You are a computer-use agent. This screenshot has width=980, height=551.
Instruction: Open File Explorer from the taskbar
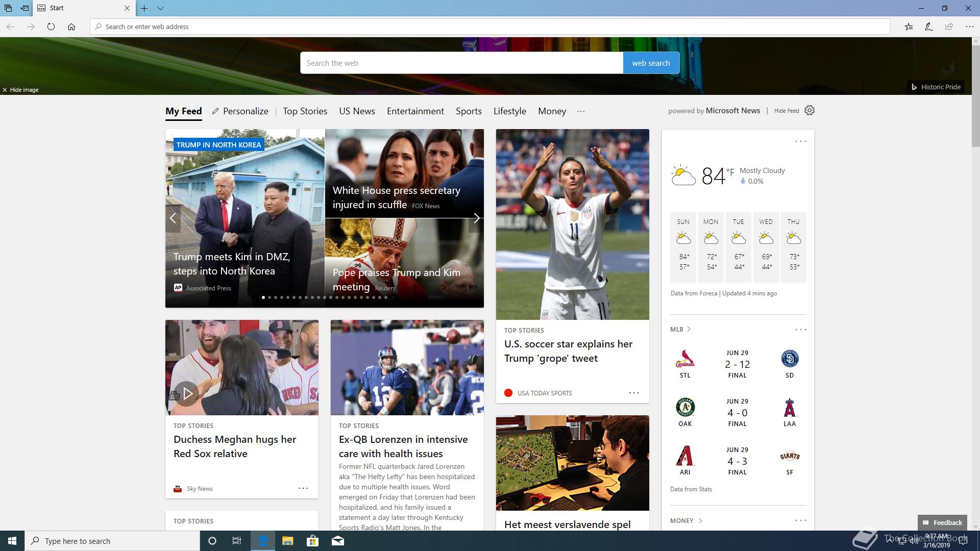(x=287, y=541)
